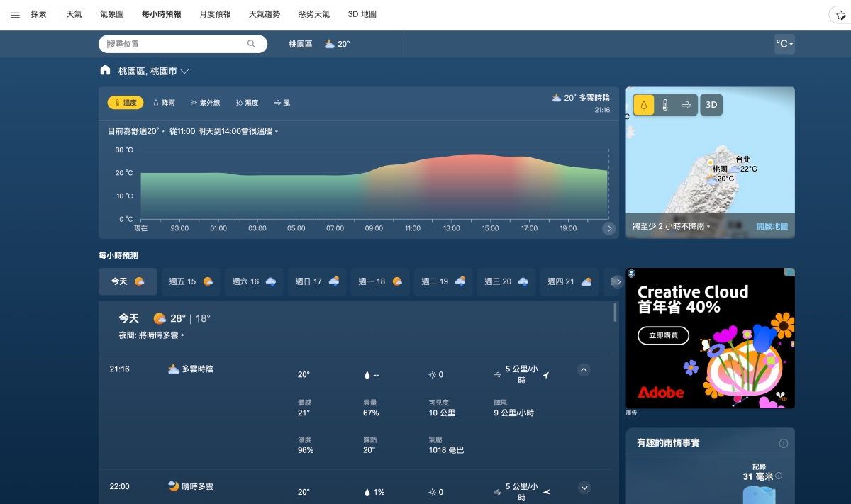Select the 風 chart toggle

coord(282,103)
